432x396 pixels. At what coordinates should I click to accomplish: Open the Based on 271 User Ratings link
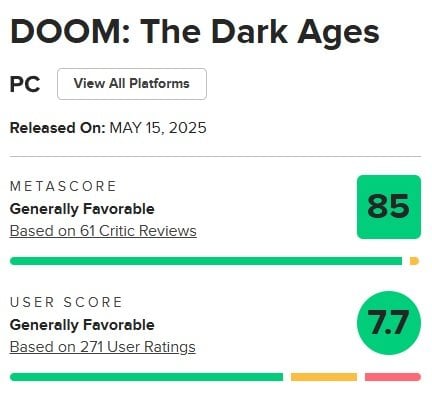click(x=103, y=347)
